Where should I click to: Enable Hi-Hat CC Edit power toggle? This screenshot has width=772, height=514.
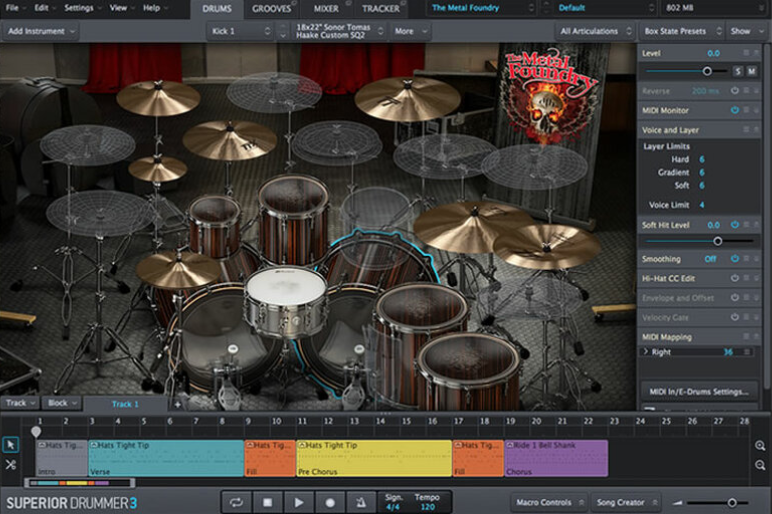click(735, 278)
